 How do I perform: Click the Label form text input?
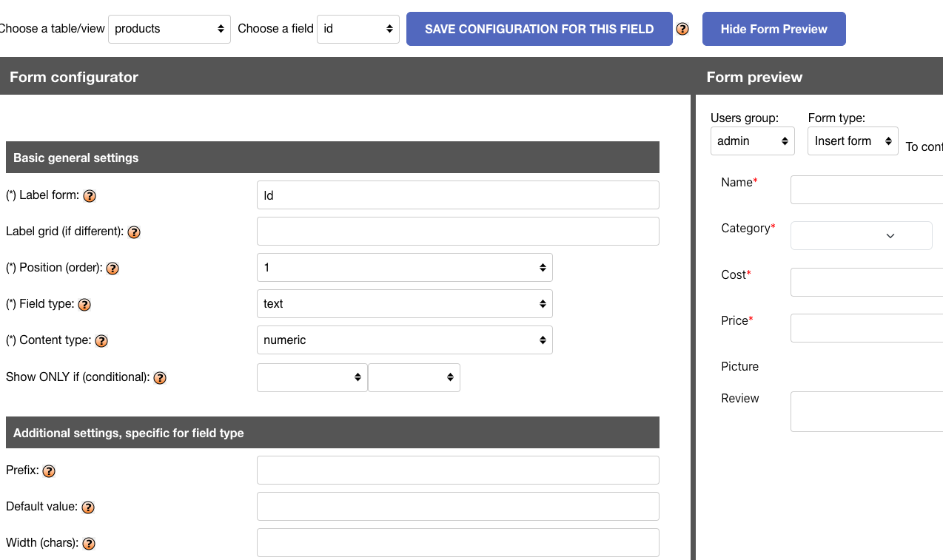click(458, 195)
